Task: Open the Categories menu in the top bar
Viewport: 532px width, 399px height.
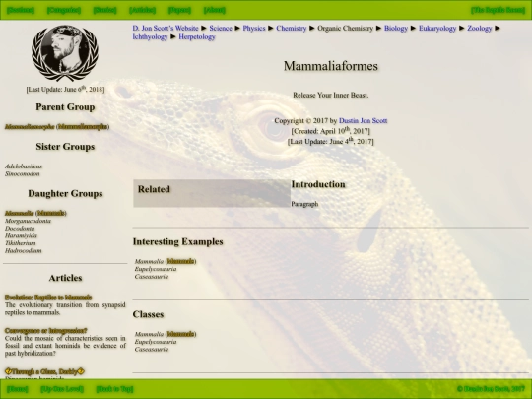Action: 64,10
